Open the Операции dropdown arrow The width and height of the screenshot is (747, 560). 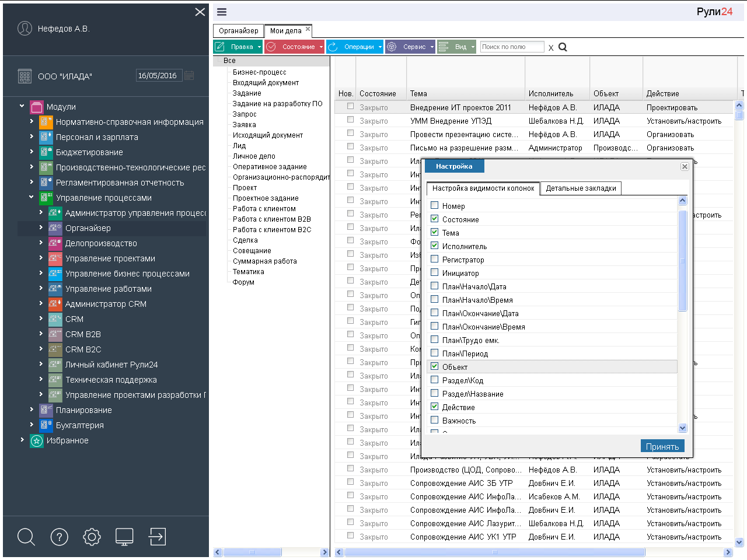pyautogui.click(x=380, y=47)
